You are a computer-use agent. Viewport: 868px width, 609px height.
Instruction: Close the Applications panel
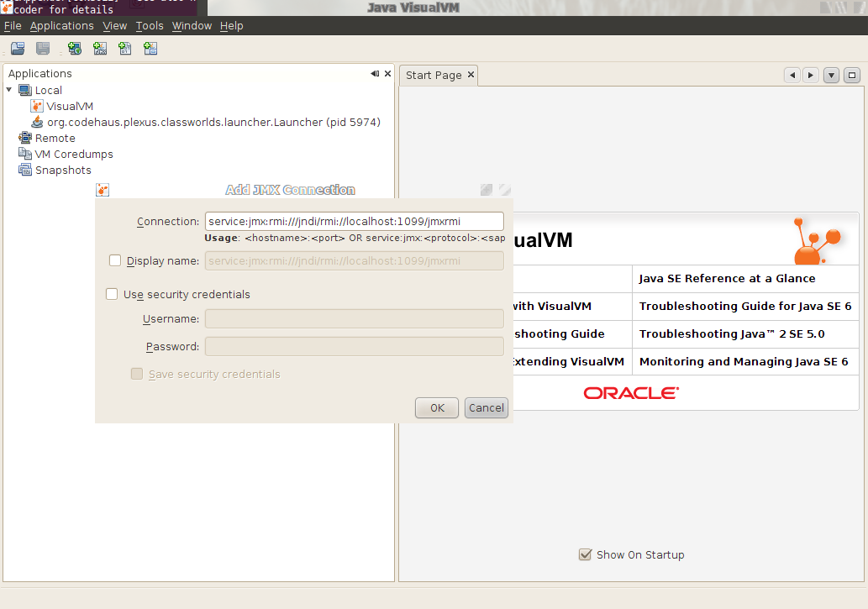(x=387, y=74)
